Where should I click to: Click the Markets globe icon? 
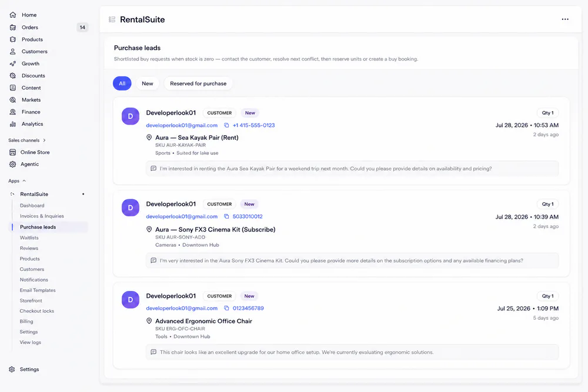[13, 100]
